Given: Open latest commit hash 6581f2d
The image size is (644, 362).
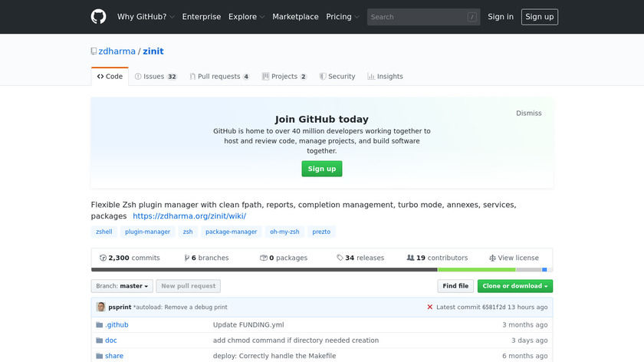Looking at the screenshot, I should tap(494, 307).
